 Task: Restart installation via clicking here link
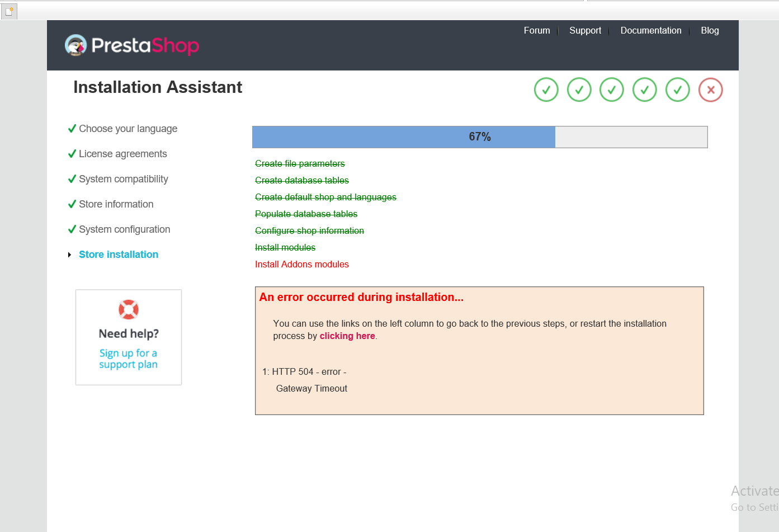[x=347, y=336]
